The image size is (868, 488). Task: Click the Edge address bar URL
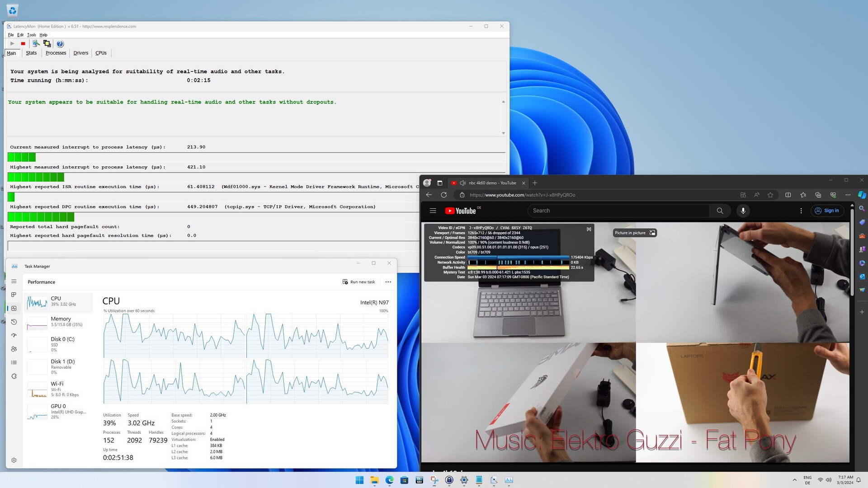point(522,195)
